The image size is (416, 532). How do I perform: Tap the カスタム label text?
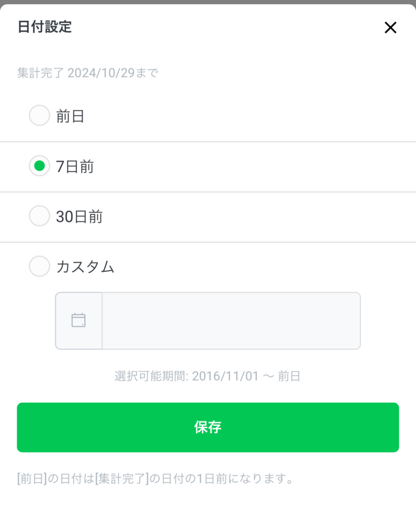point(85,267)
